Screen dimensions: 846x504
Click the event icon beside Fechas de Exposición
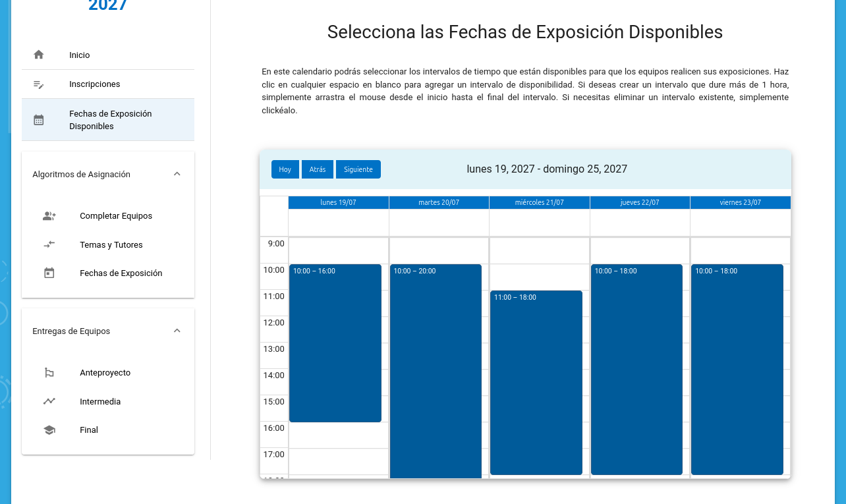tap(49, 273)
